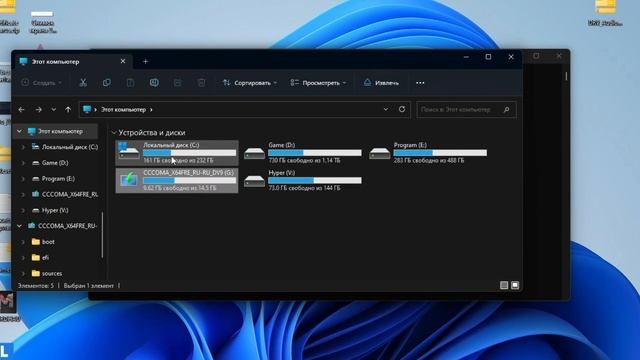Click the Delete trash icon
The width and height of the screenshot is (640, 360).
(201, 83)
